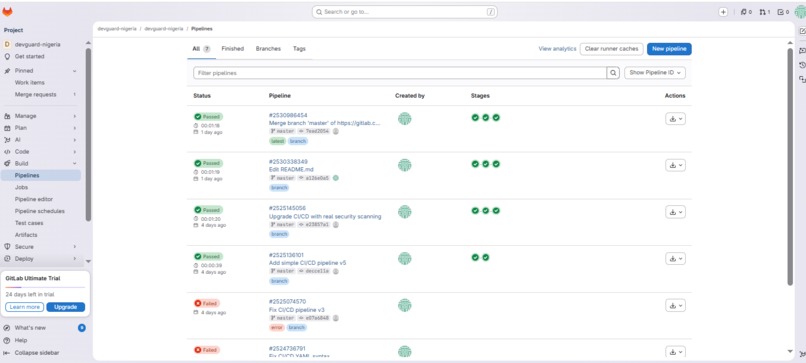Open to-do list counter icon

tap(783, 12)
